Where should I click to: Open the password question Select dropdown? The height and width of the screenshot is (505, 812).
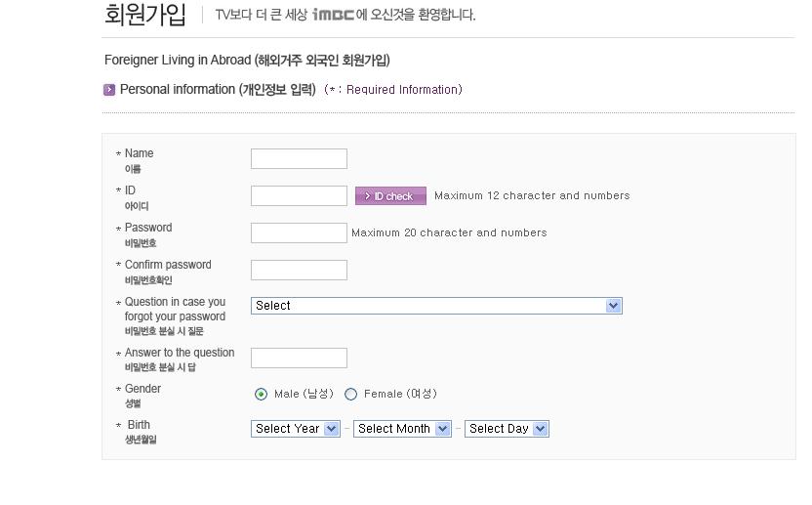click(436, 306)
